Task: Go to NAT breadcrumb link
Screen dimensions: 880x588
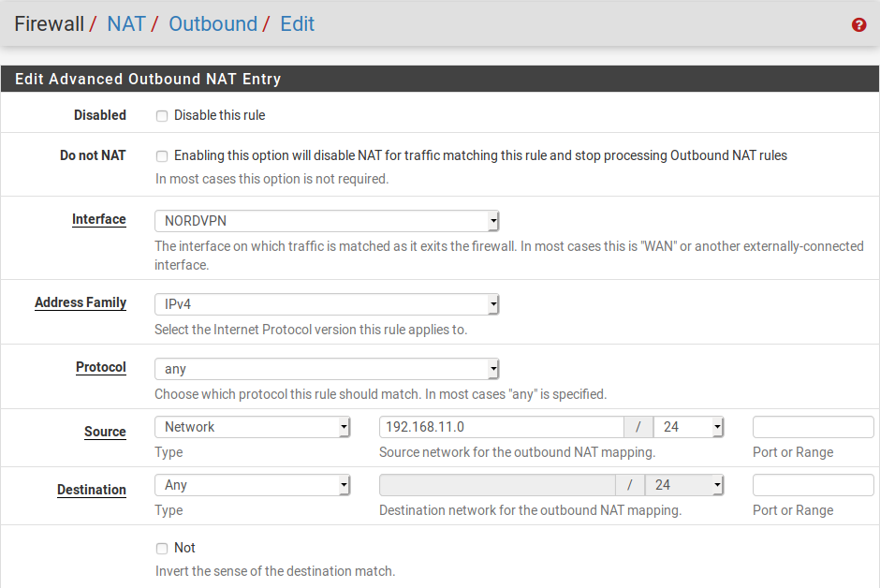Action: (x=125, y=24)
